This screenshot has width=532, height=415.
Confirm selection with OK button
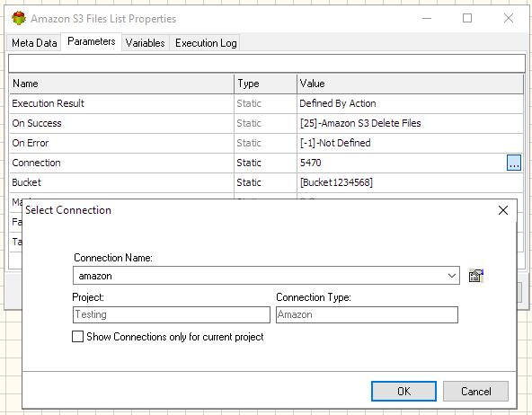403,392
